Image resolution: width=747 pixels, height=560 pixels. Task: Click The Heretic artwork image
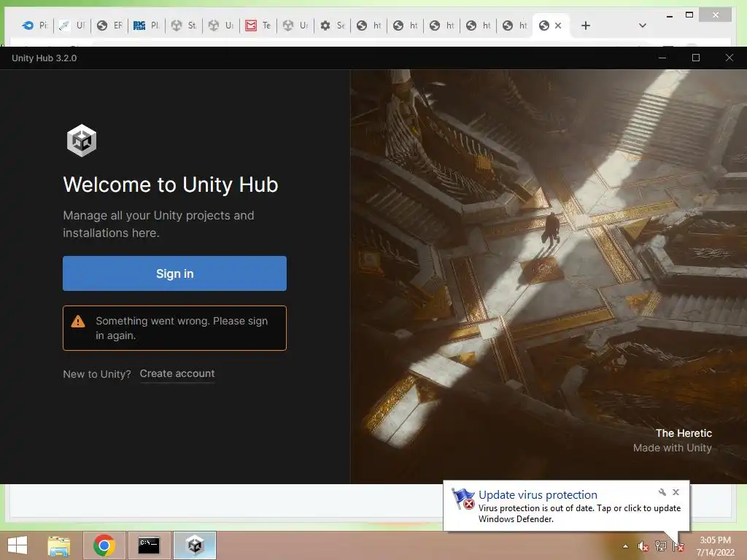coord(549,276)
